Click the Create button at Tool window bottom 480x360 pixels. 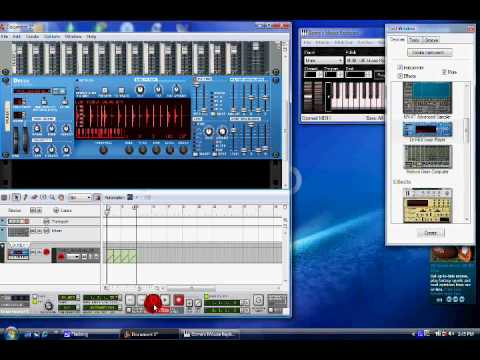tap(431, 233)
